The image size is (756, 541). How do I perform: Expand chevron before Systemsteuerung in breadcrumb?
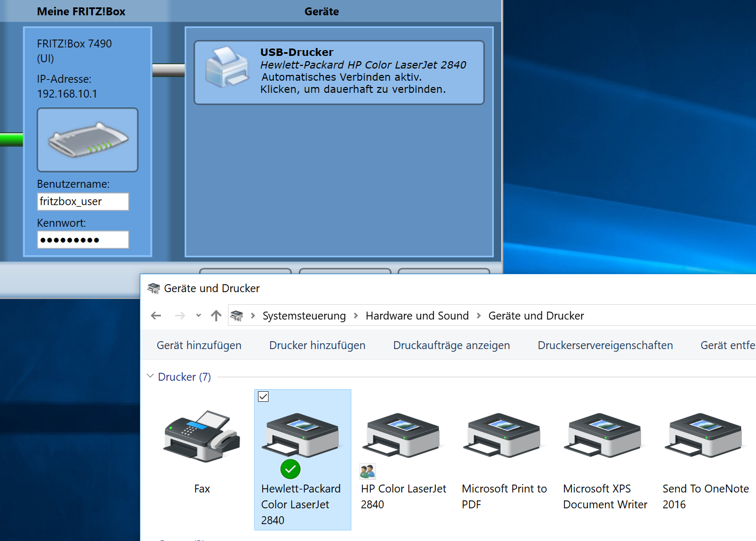[253, 316]
